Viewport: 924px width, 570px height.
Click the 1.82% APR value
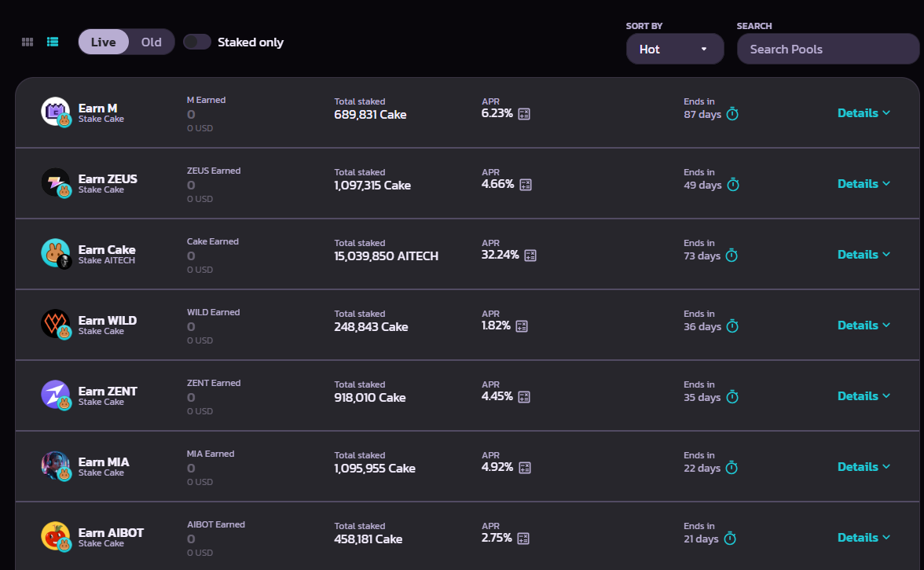coord(496,325)
